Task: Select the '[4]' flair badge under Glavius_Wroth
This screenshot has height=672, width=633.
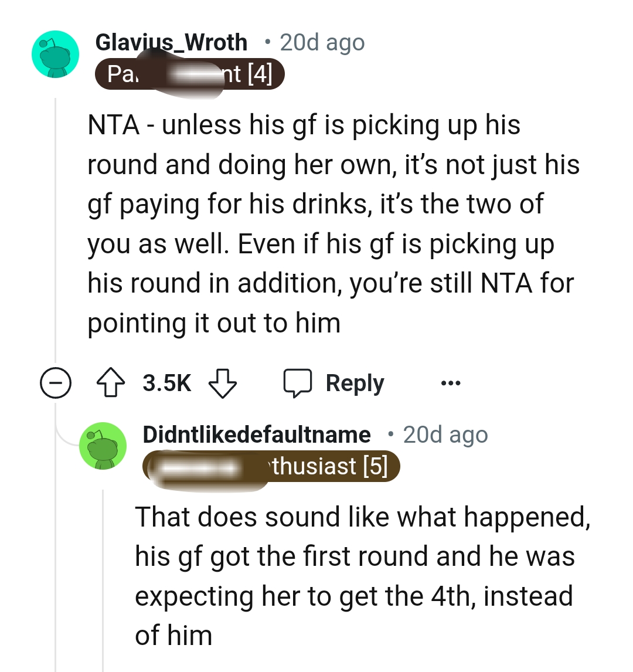Action: click(x=189, y=73)
